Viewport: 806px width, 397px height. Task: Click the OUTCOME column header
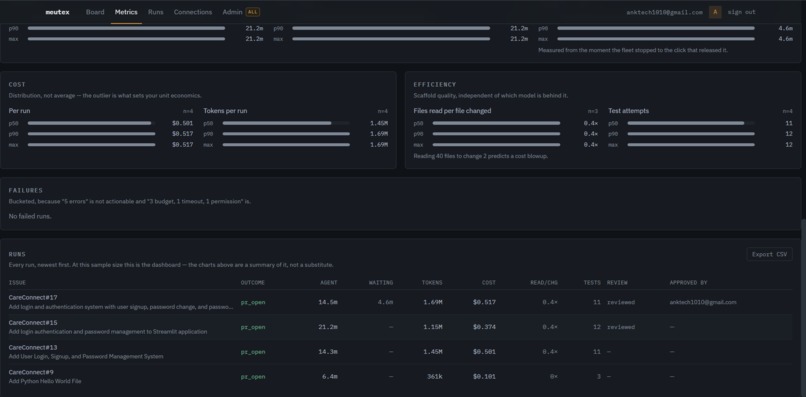(252, 282)
